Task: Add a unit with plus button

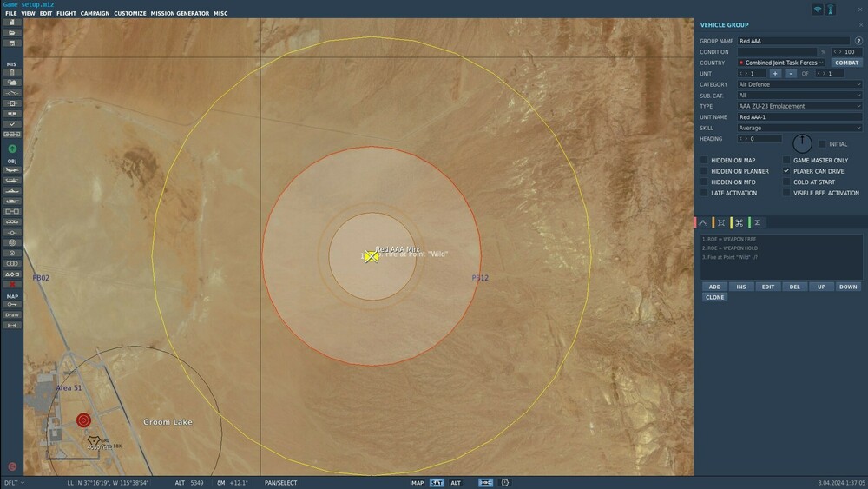Action: pos(775,74)
